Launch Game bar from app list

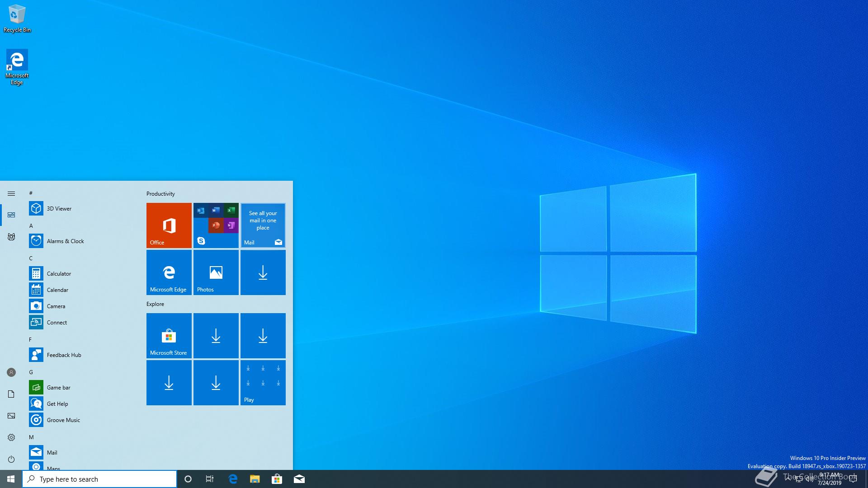[x=81, y=387]
